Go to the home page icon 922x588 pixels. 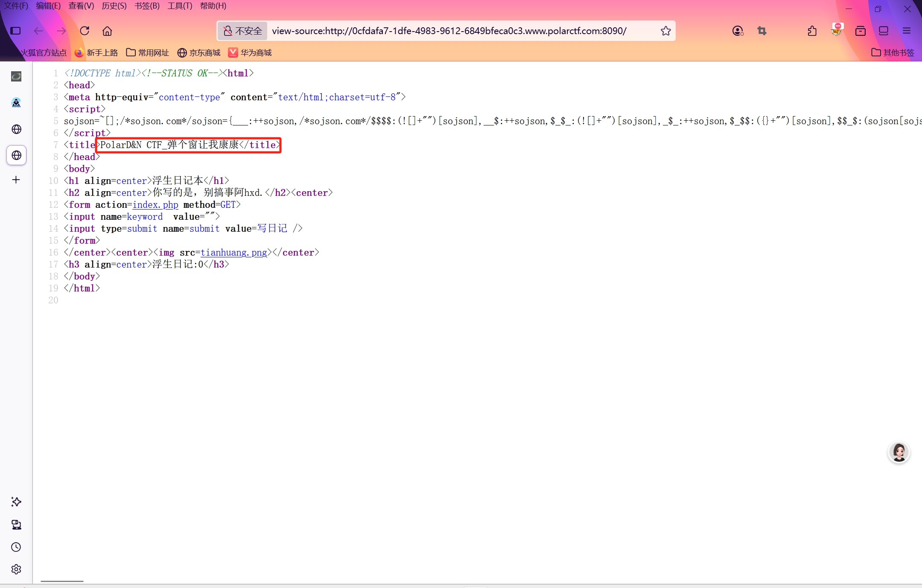[107, 31]
